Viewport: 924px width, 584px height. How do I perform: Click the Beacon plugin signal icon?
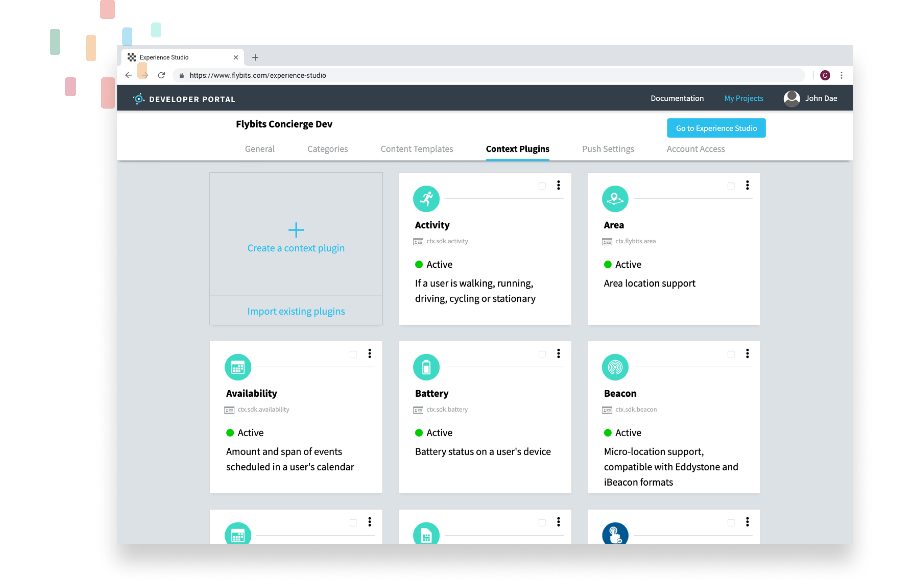[615, 367]
